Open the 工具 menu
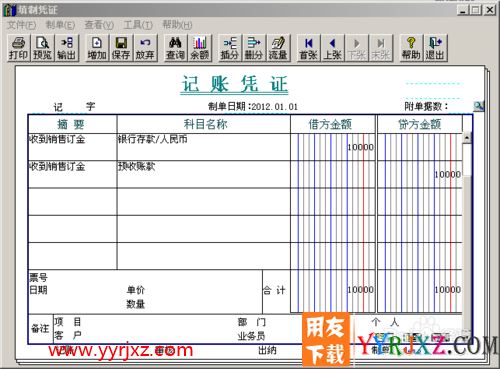 click(138, 25)
